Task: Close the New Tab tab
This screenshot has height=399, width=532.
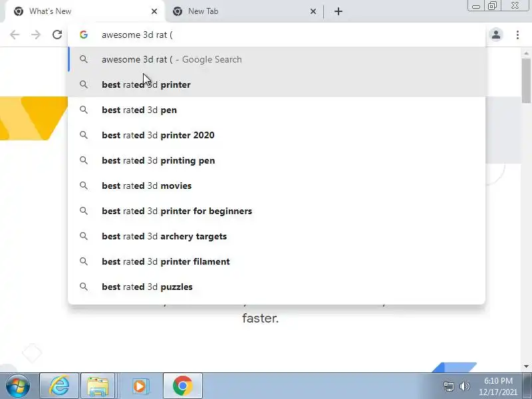Action: [313, 11]
